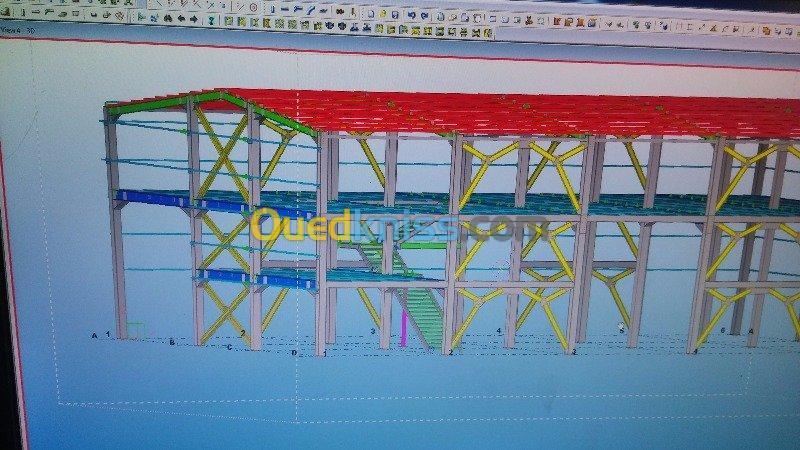The width and height of the screenshot is (800, 450).
Task: Click grid label A at the model base
Action: (94, 336)
